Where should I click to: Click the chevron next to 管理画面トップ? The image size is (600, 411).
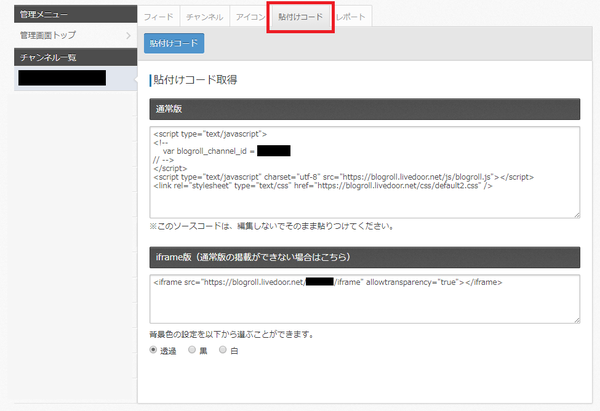(128, 36)
